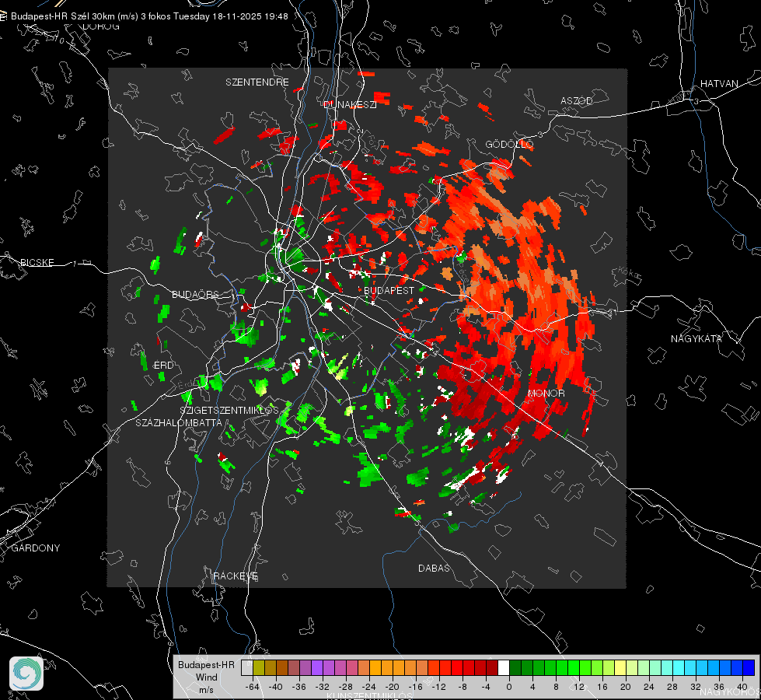Click the grey first swatch of the legend
This screenshot has height=700, width=761.
(247, 668)
